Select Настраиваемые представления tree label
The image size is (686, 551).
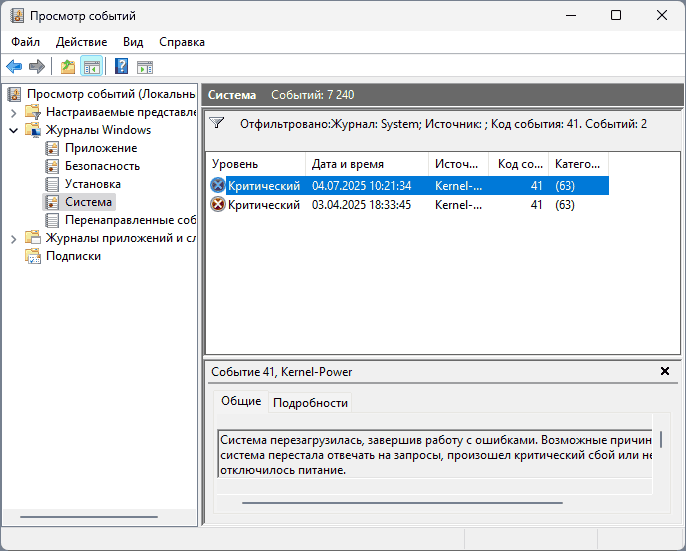pos(121,112)
